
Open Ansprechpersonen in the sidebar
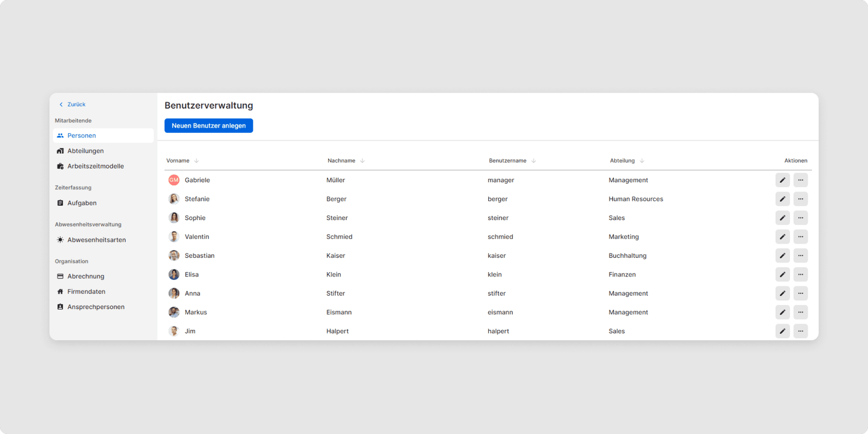(x=104, y=307)
